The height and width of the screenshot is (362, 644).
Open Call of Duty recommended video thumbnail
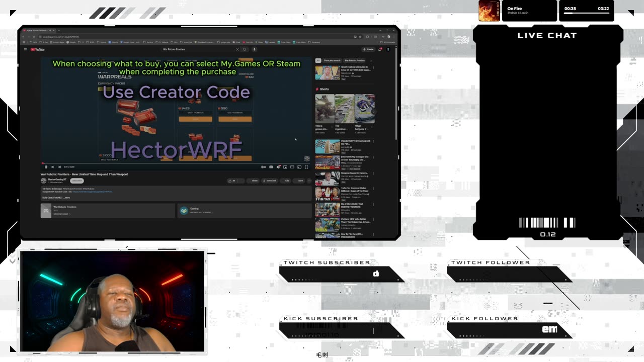pyautogui.click(x=328, y=72)
